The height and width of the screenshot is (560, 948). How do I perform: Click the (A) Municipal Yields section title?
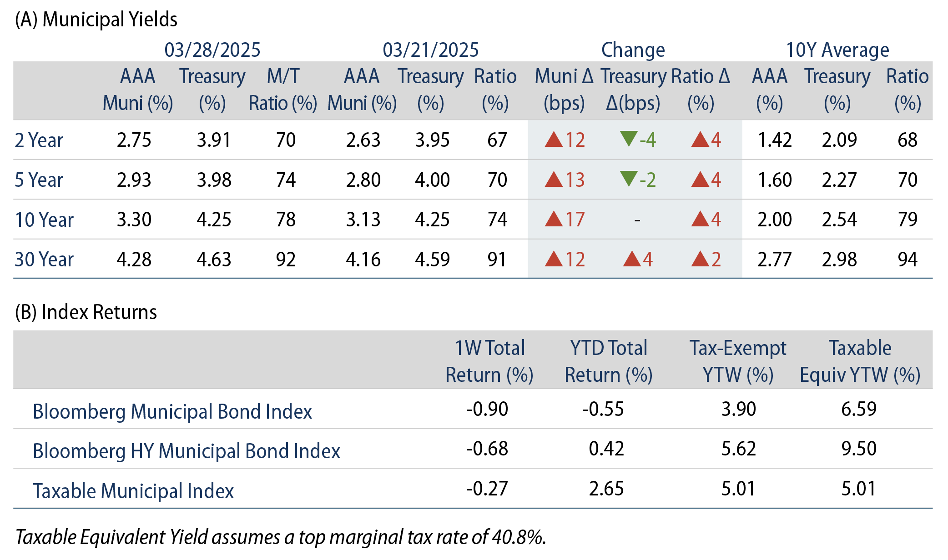[96, 20]
